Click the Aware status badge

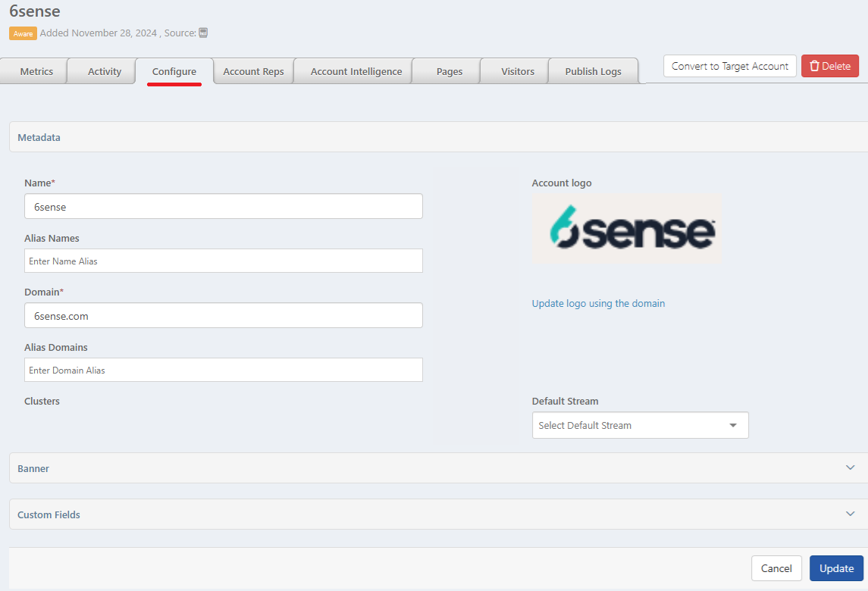pyautogui.click(x=23, y=33)
